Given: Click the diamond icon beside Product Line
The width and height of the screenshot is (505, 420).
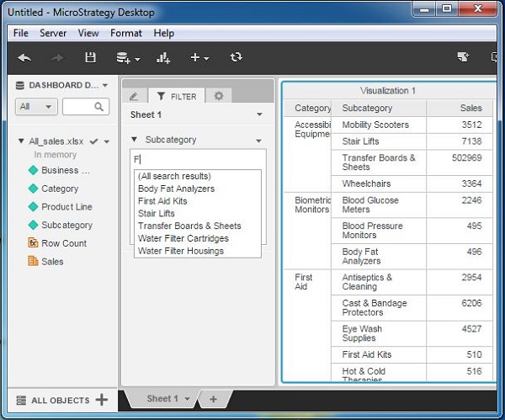Looking at the screenshot, I should [x=33, y=207].
